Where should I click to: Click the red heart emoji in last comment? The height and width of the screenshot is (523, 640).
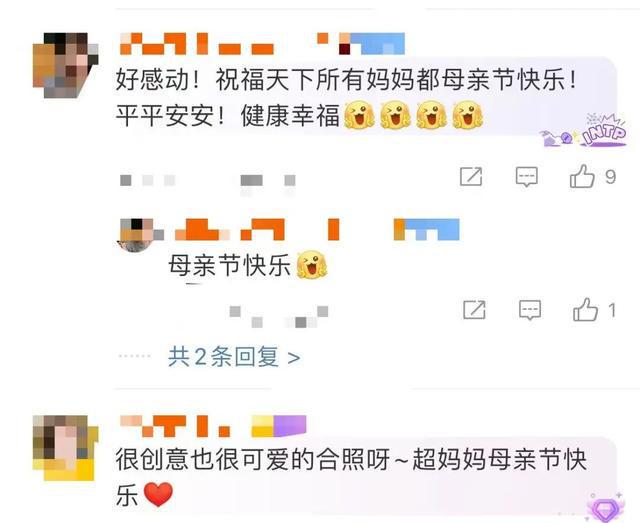pyautogui.click(x=158, y=494)
